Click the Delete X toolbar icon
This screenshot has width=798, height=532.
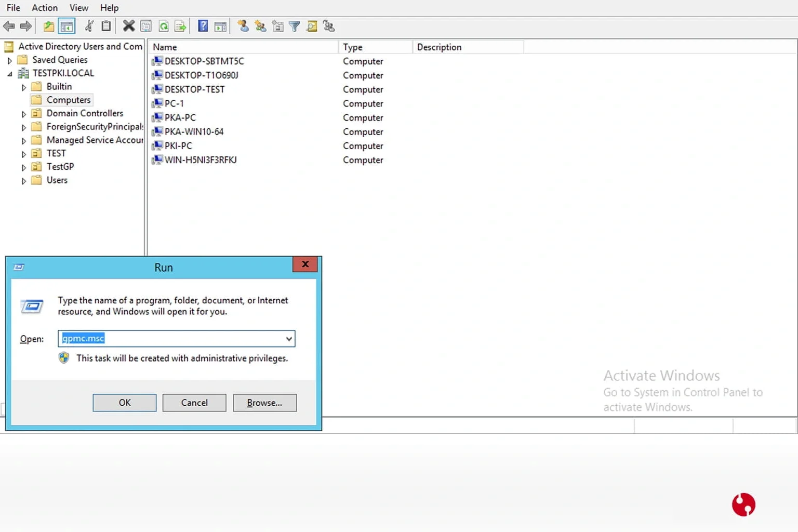(129, 26)
